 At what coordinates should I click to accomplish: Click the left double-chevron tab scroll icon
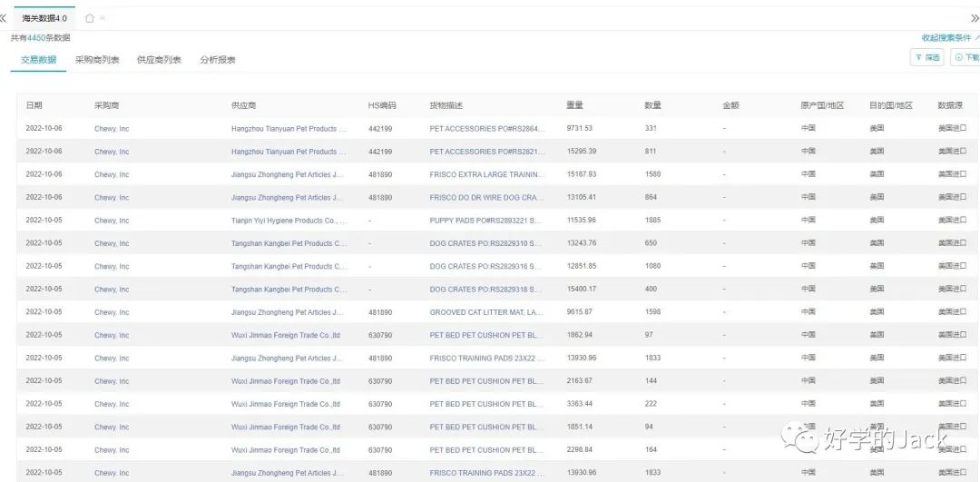click(5, 18)
